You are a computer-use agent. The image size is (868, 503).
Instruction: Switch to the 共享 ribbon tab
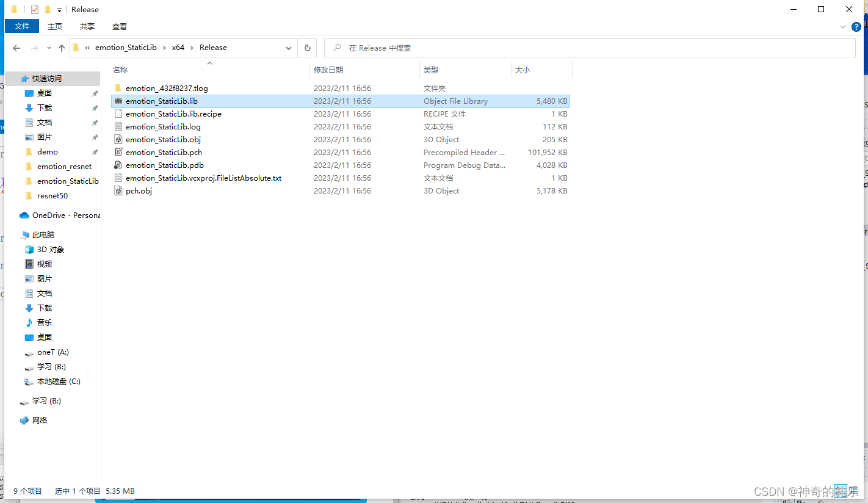click(x=87, y=26)
